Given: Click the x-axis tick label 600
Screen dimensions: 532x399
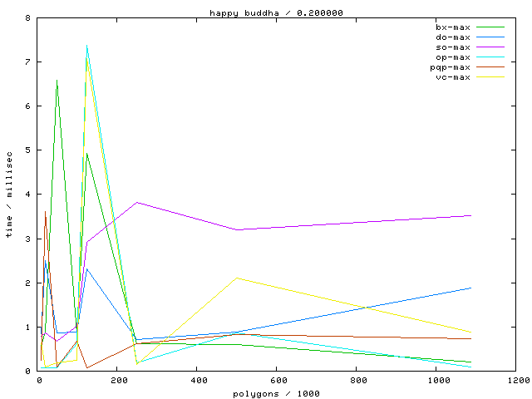Looking at the screenshot, I should point(276,382).
